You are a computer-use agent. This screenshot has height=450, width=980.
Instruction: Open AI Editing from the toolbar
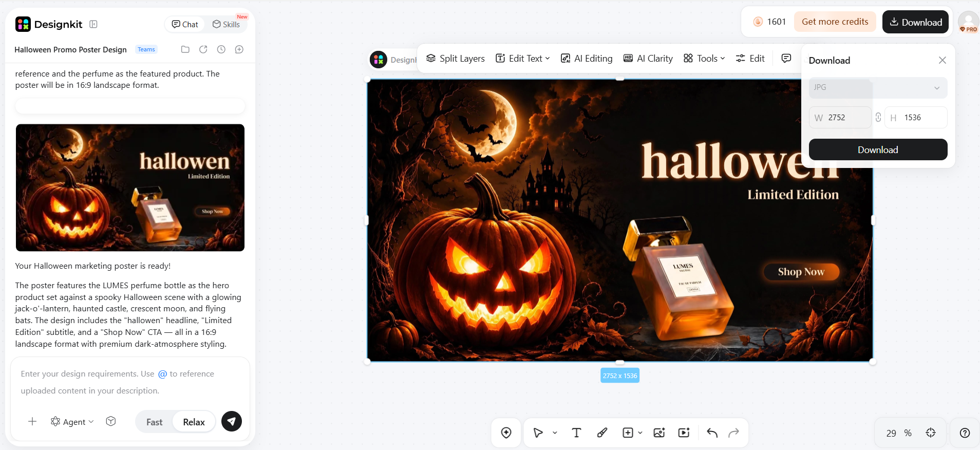(587, 58)
